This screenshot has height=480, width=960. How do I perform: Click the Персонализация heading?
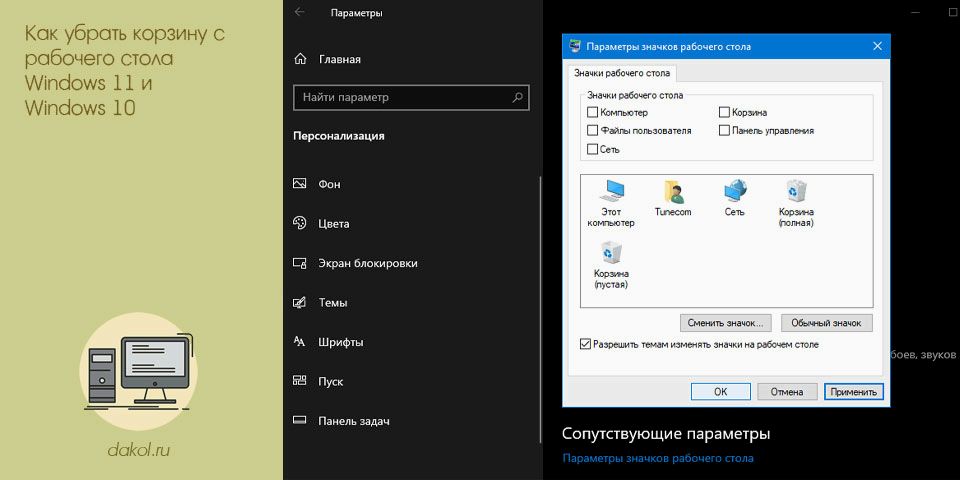point(339,136)
